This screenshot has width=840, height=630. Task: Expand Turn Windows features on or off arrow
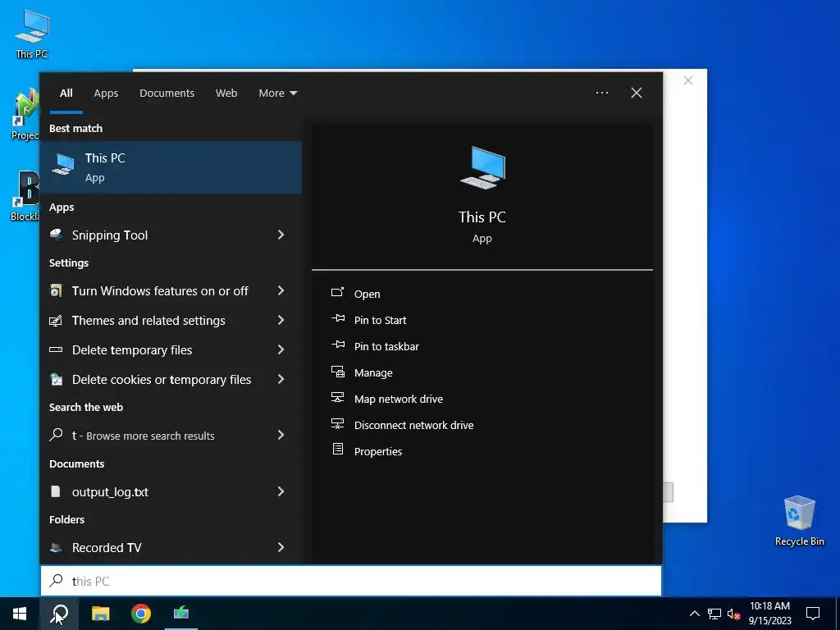(281, 290)
